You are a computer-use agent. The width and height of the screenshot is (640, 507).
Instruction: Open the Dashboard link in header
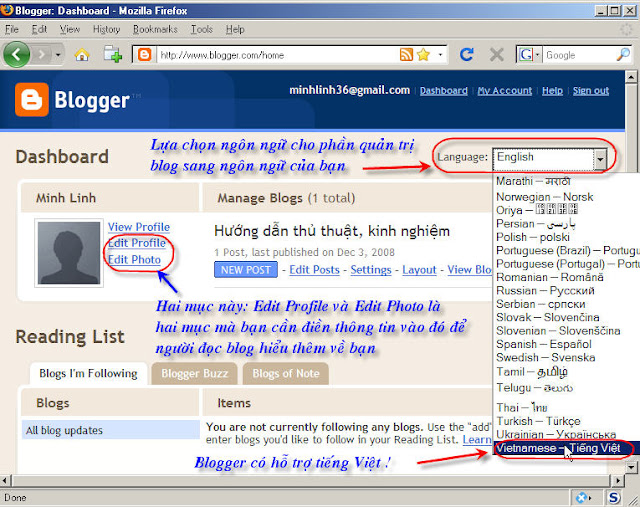pos(444,91)
